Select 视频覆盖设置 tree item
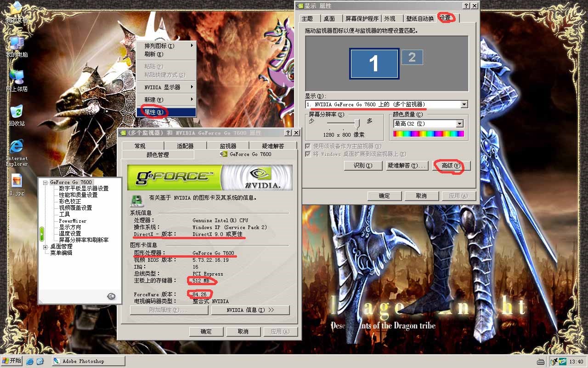 point(75,208)
